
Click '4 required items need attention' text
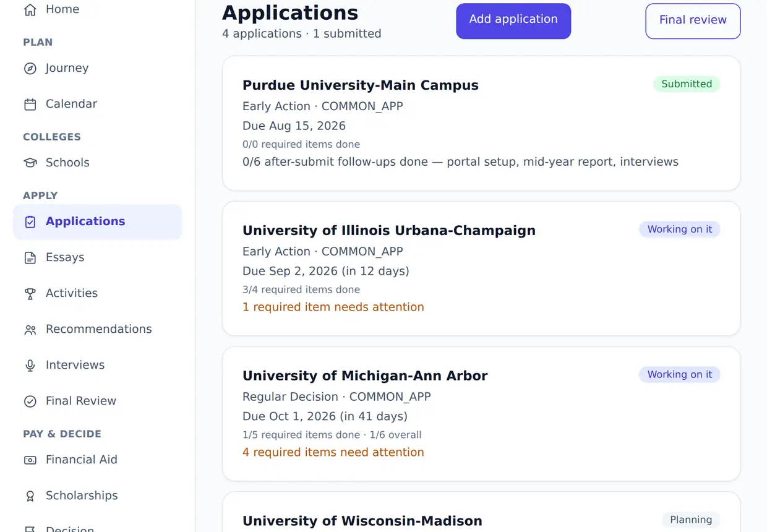pyautogui.click(x=333, y=453)
